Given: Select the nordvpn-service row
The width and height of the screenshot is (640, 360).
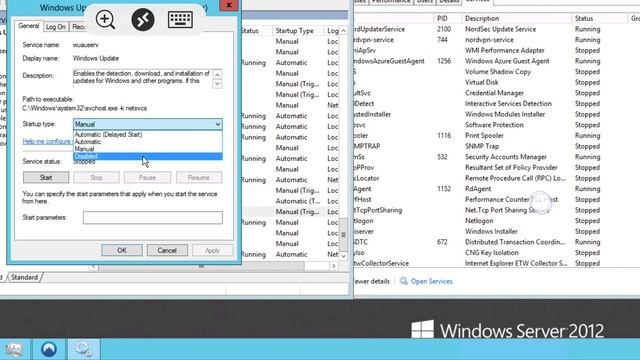Looking at the screenshot, I should tap(496, 40).
